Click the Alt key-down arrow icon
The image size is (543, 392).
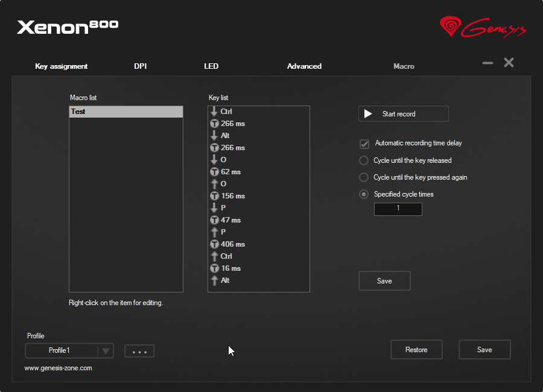pyautogui.click(x=214, y=136)
